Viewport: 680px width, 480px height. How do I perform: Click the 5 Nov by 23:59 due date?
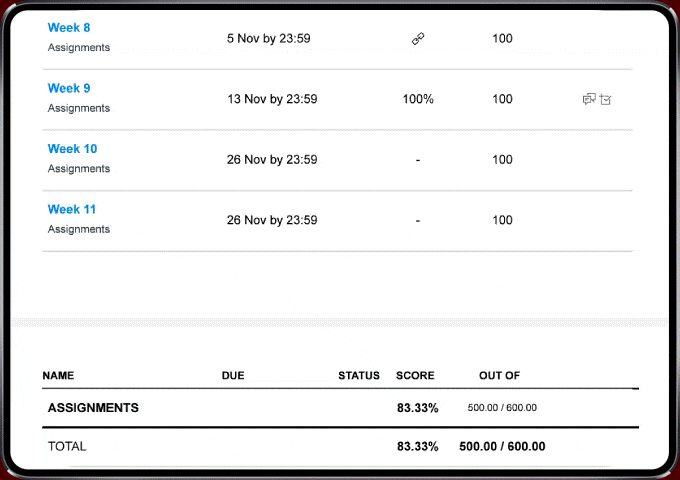(x=268, y=39)
